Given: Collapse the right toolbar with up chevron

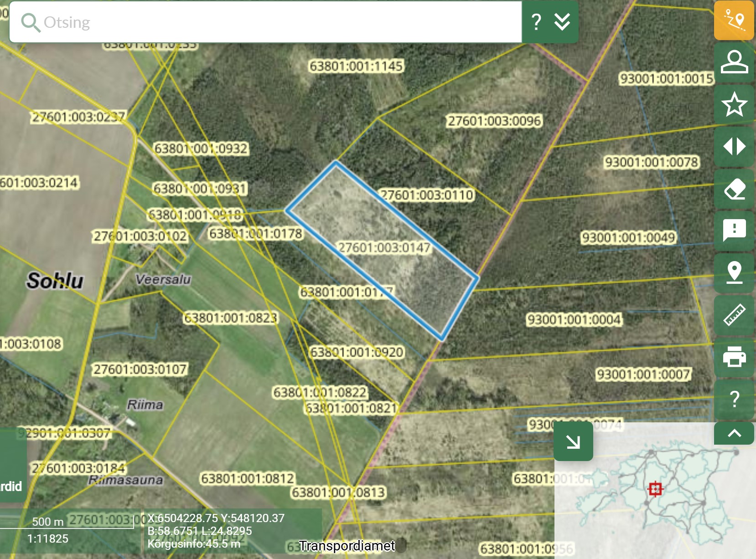Looking at the screenshot, I should point(734,433).
